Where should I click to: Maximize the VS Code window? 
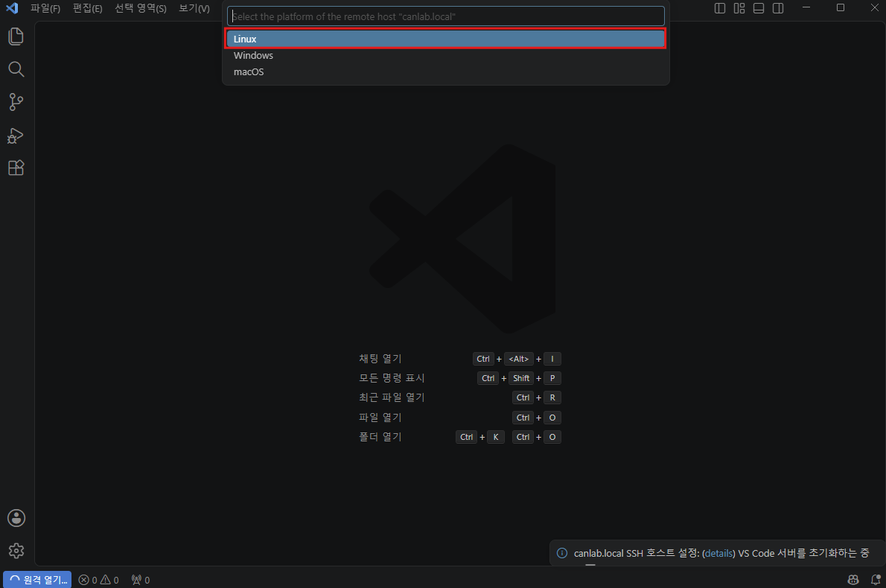click(841, 8)
